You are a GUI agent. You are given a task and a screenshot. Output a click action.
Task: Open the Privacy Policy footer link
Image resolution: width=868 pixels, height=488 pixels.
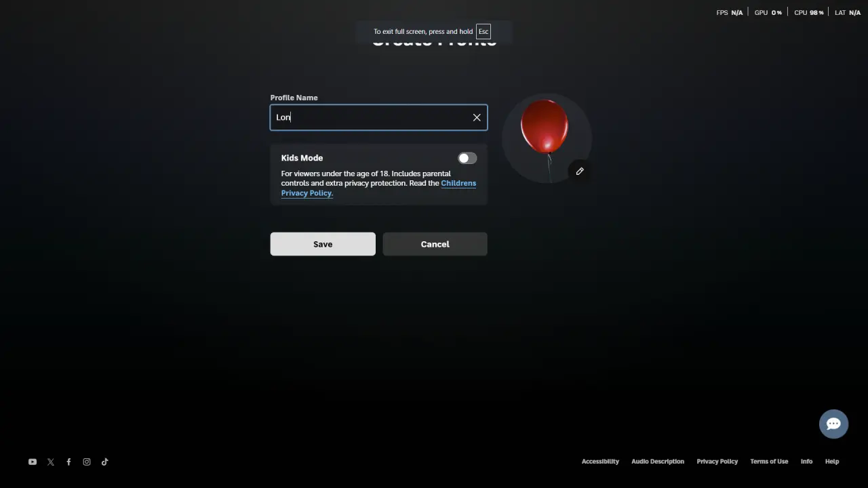coord(717,462)
